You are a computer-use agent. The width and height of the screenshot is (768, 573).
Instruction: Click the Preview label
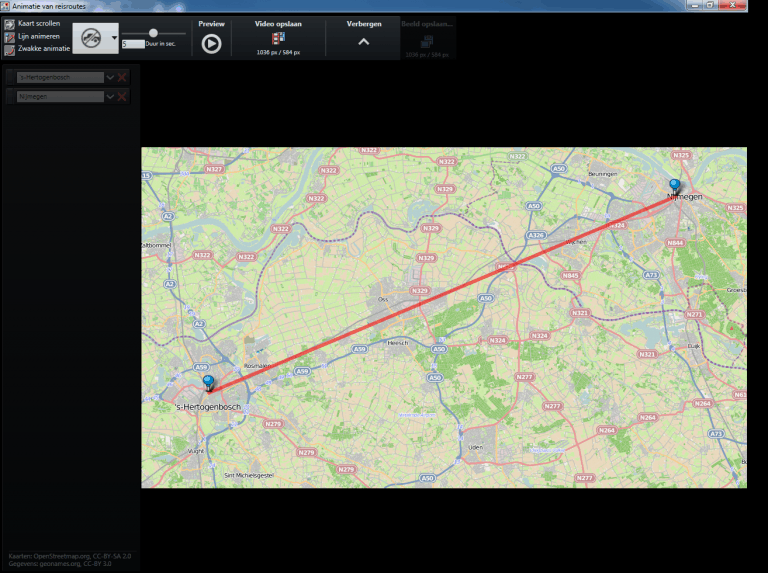[x=211, y=24]
